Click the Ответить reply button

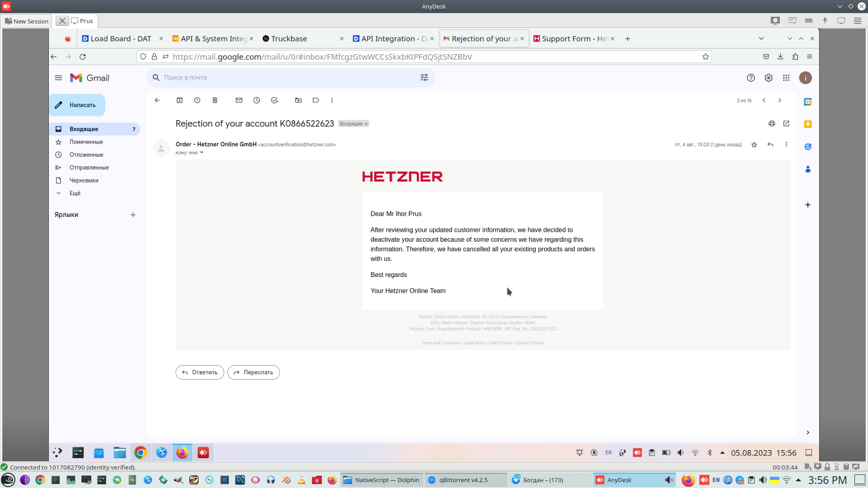coord(199,372)
